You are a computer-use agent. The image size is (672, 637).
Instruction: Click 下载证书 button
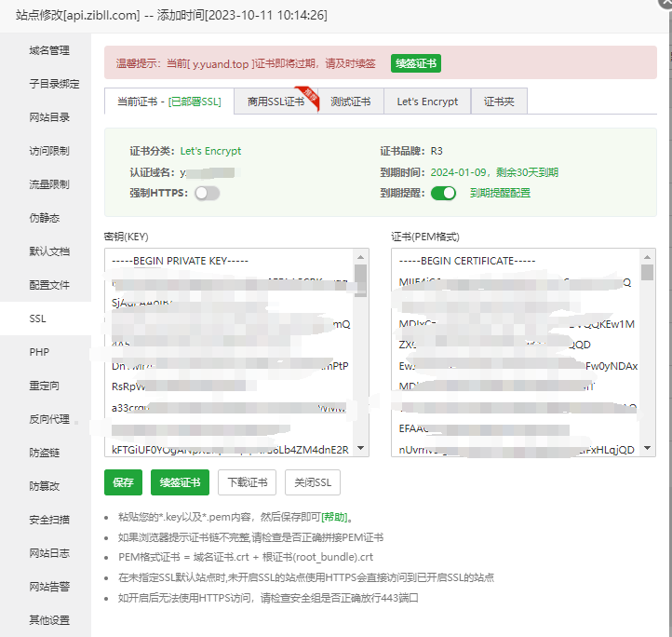pos(248,482)
